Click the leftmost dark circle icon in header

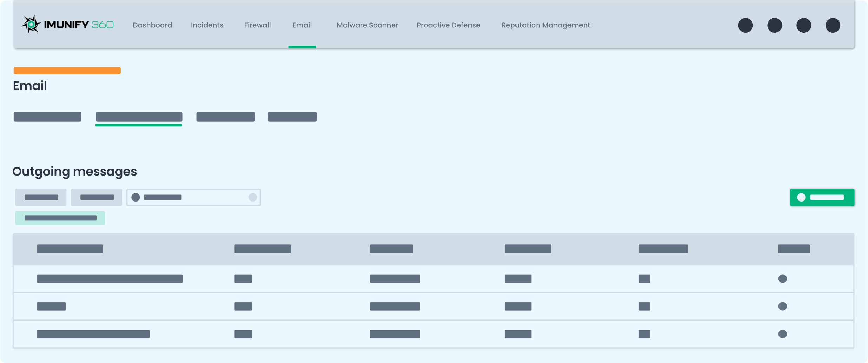click(x=745, y=25)
